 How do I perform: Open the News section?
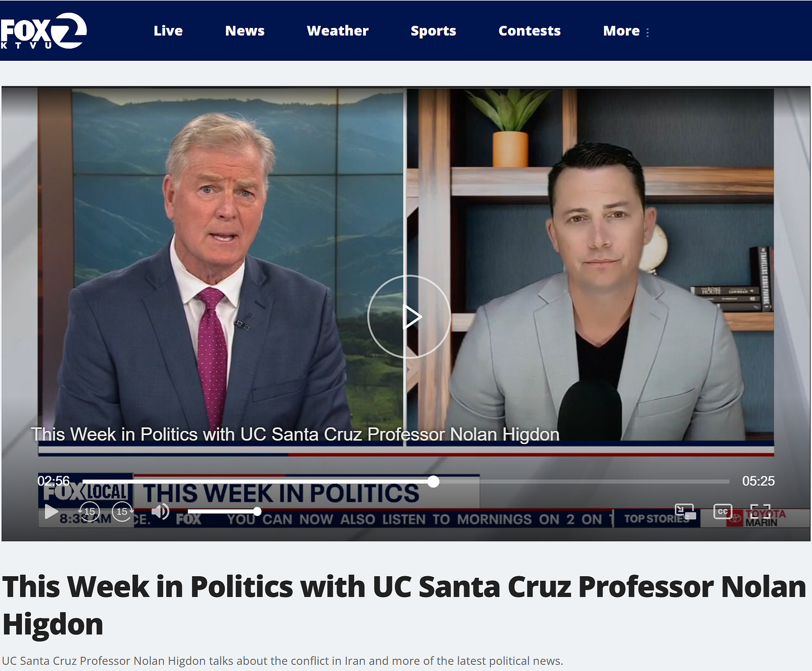point(245,31)
